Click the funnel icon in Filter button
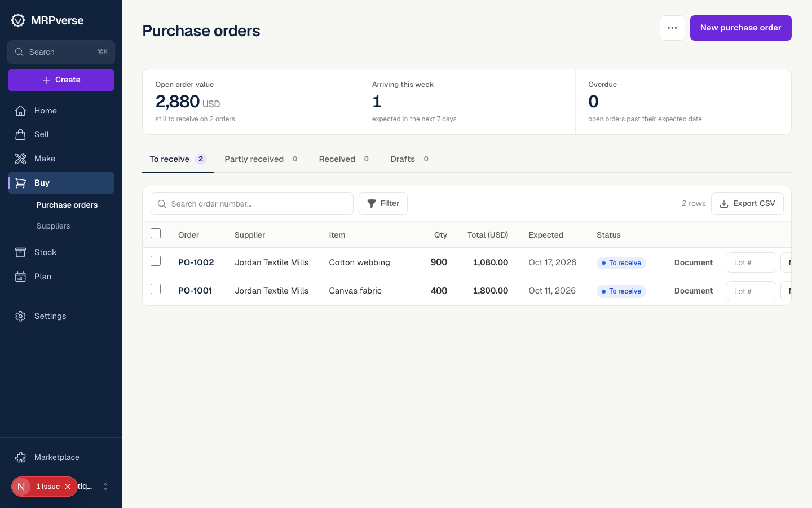The width and height of the screenshot is (812, 508). pyautogui.click(x=372, y=204)
